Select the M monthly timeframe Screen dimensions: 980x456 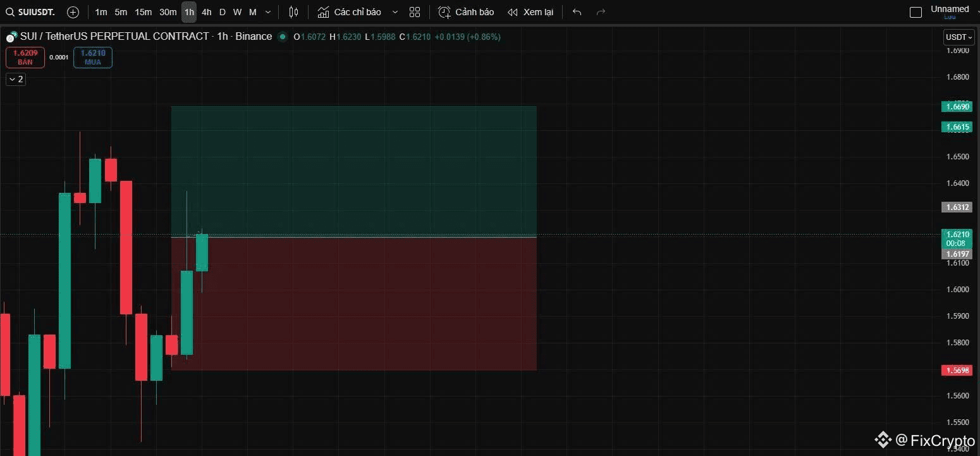click(253, 12)
